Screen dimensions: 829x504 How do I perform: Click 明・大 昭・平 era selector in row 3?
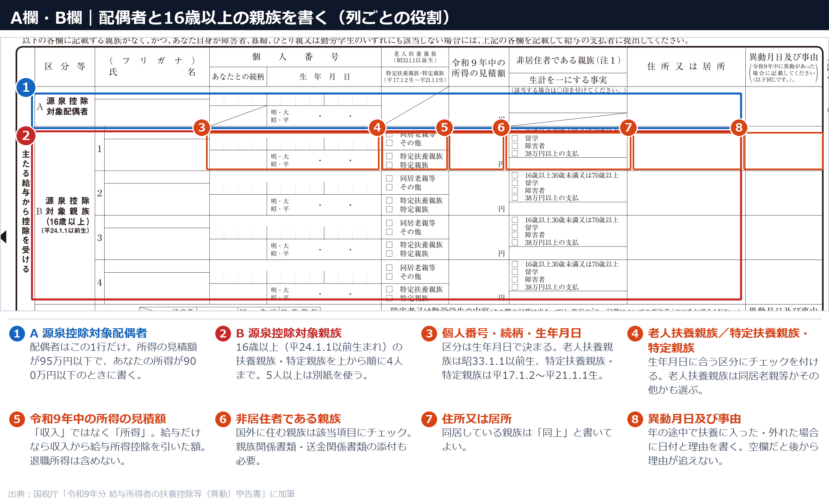click(280, 250)
